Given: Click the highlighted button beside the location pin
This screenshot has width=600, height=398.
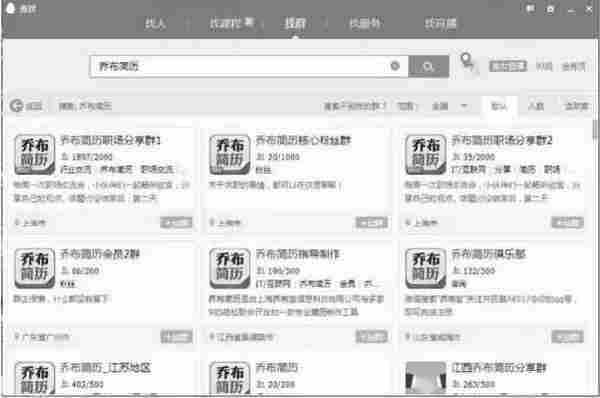Looking at the screenshot, I should (508, 66).
